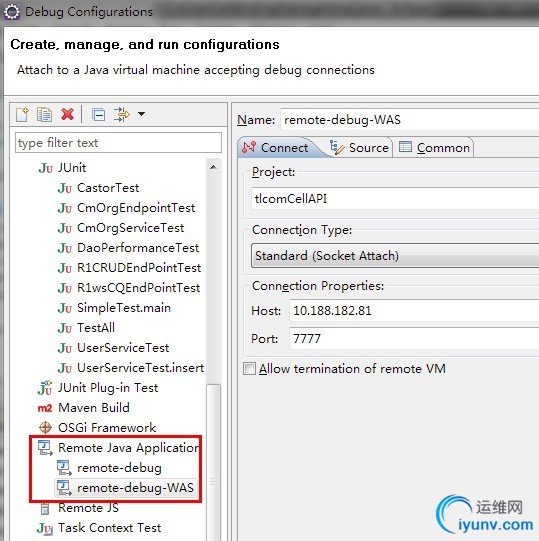Select Maven Build category

click(x=94, y=408)
